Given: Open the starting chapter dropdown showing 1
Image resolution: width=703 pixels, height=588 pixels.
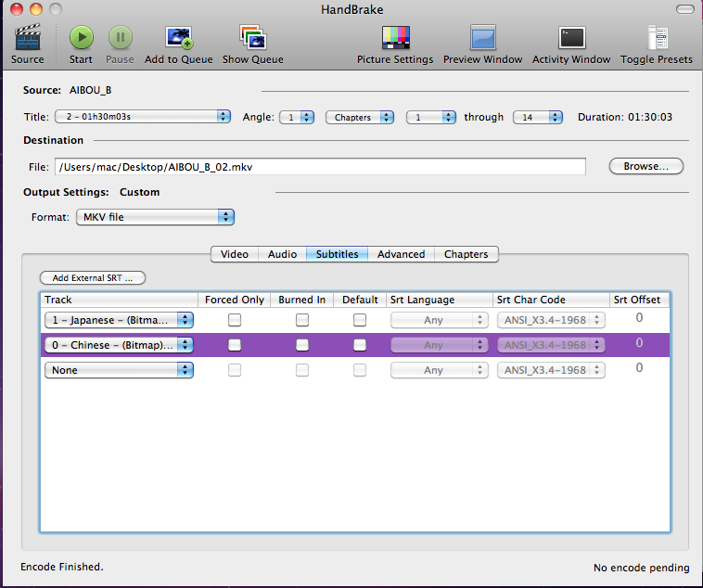Looking at the screenshot, I should pos(431,117).
